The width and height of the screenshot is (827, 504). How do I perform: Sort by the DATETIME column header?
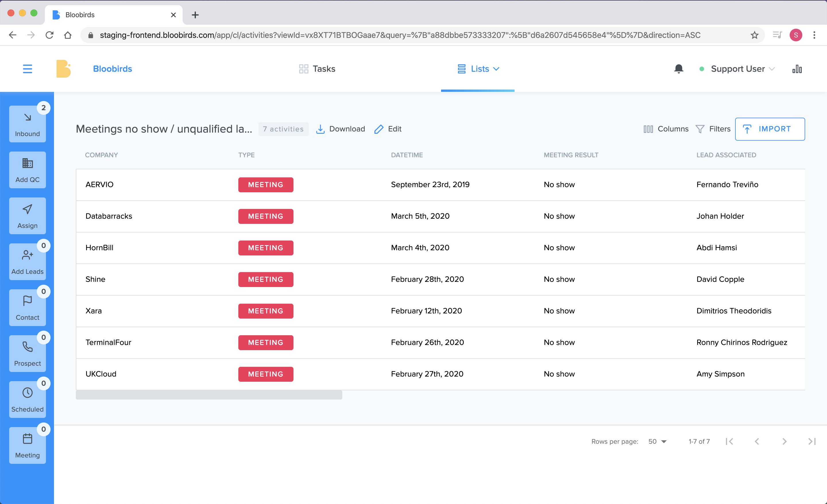click(407, 155)
